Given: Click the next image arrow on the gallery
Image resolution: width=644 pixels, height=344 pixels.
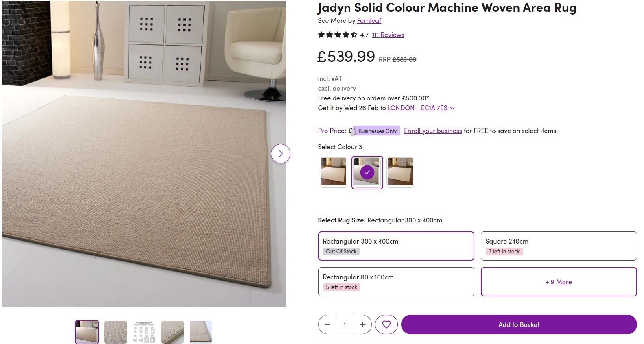Looking at the screenshot, I should coord(280,154).
